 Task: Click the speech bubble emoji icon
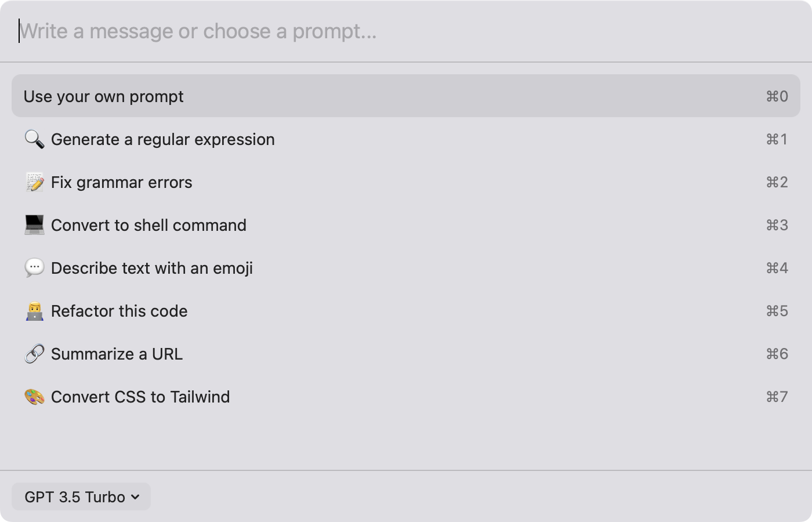tap(34, 268)
